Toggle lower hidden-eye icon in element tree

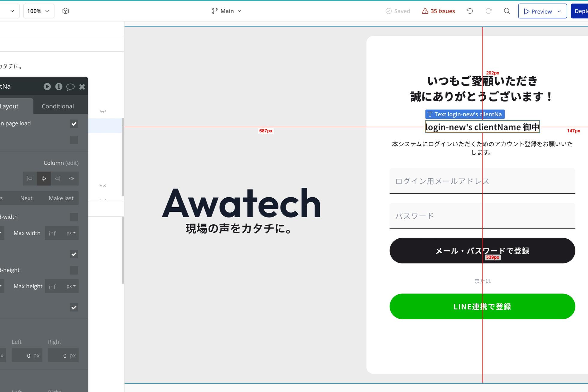(x=103, y=186)
